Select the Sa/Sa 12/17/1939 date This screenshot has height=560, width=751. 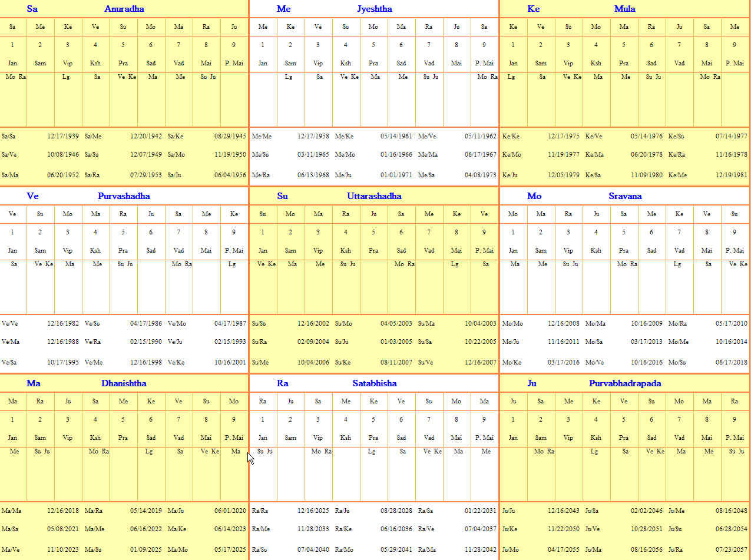click(x=62, y=136)
